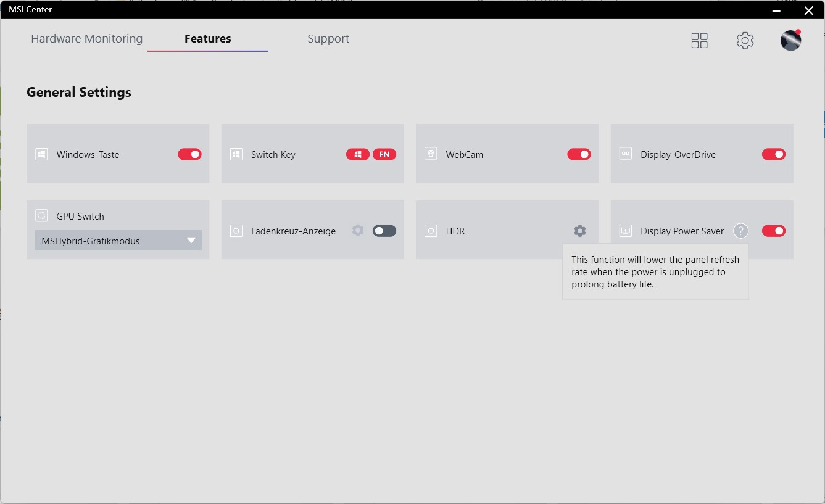This screenshot has width=825, height=504.
Task: Click the GPU Switch label
Action: coord(80,217)
